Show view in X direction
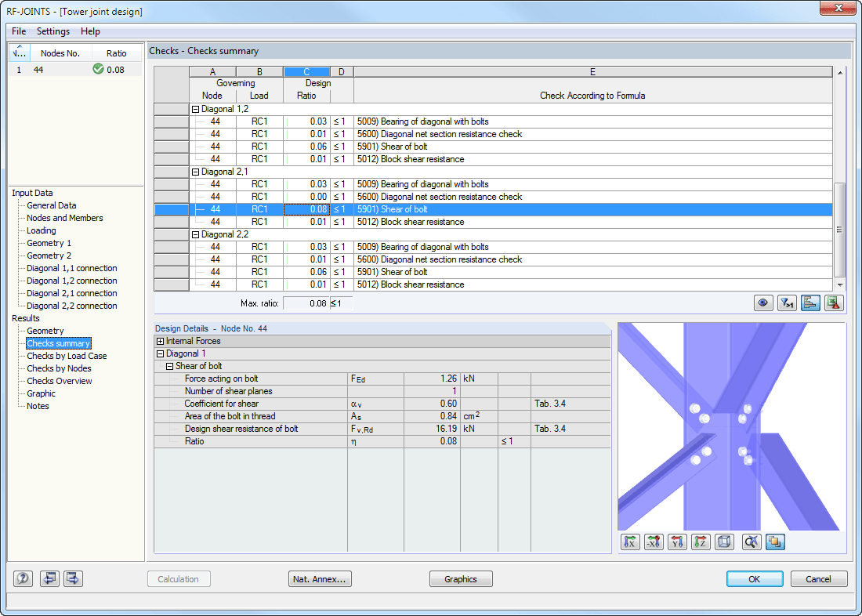Image resolution: width=862 pixels, height=616 pixels. pyautogui.click(x=631, y=542)
